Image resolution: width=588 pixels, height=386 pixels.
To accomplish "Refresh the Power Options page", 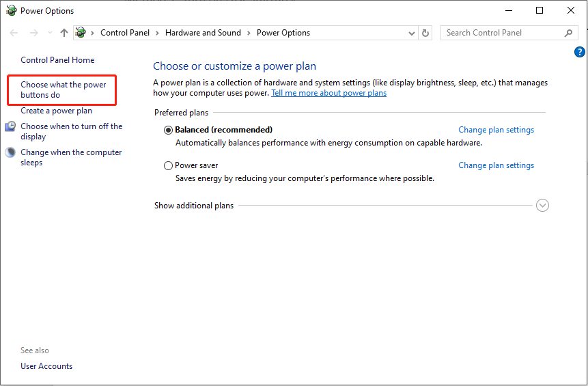I will click(425, 33).
